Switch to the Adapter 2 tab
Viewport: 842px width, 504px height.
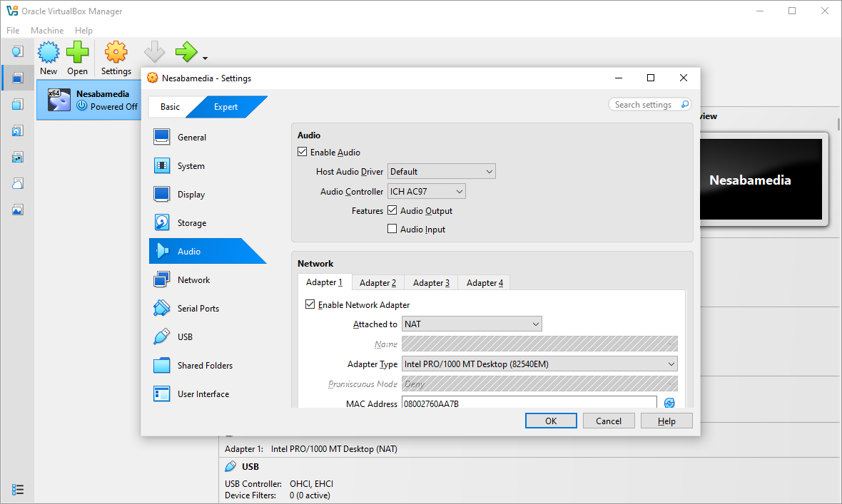(x=377, y=282)
